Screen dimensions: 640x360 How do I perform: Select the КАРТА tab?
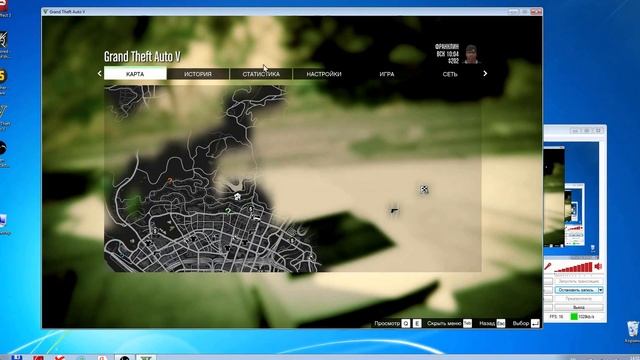coord(135,74)
